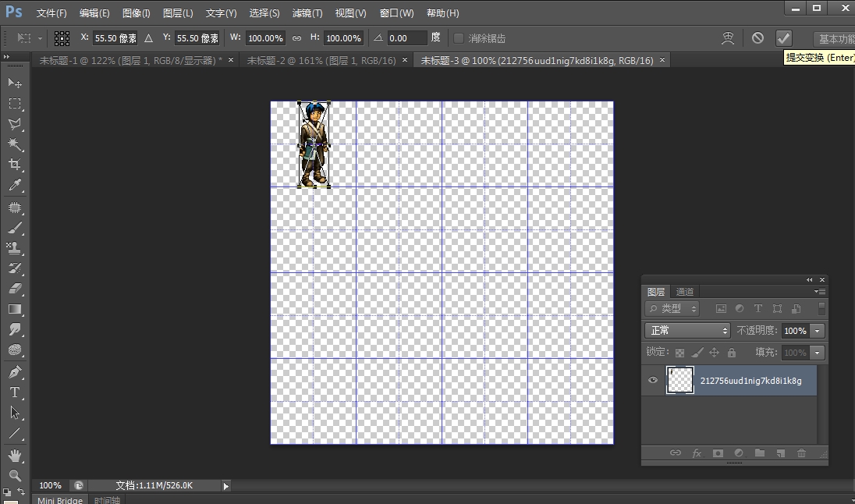Select the Gradient tool

click(x=15, y=309)
